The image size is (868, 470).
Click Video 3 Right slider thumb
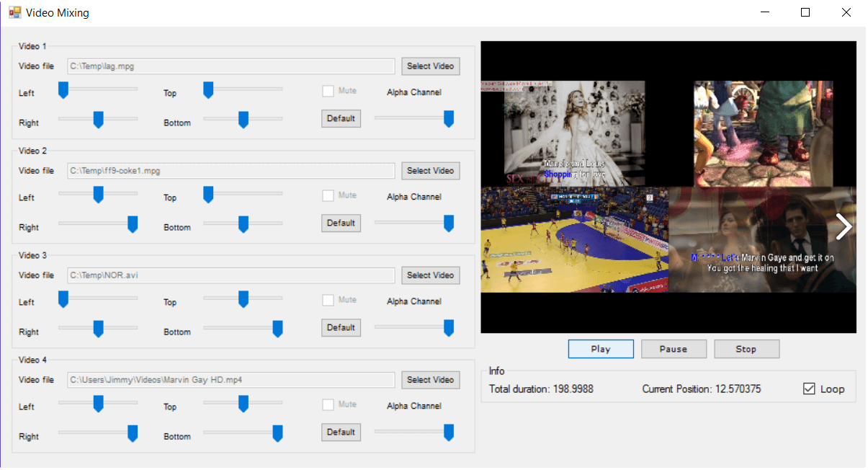click(99, 329)
